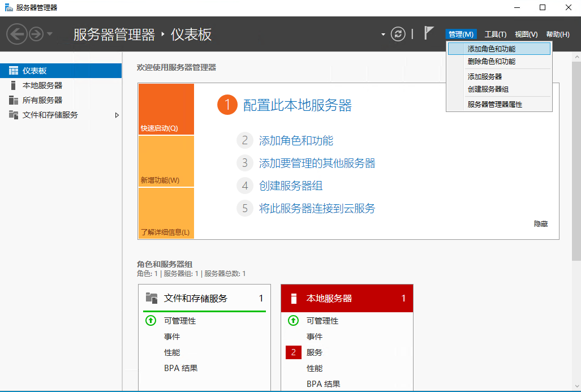
Task: Open the navigation history dropdown arrow
Action: (50, 35)
